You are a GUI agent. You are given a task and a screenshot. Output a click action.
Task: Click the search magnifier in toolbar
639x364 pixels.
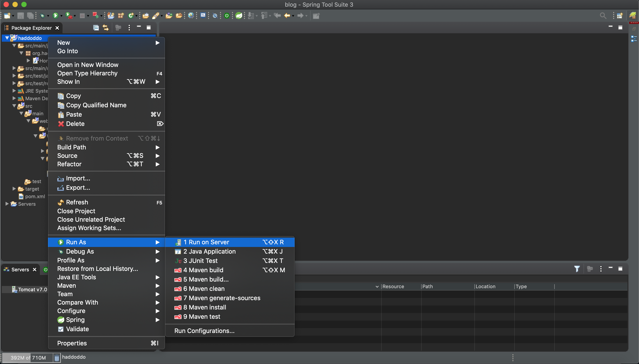coord(603,16)
